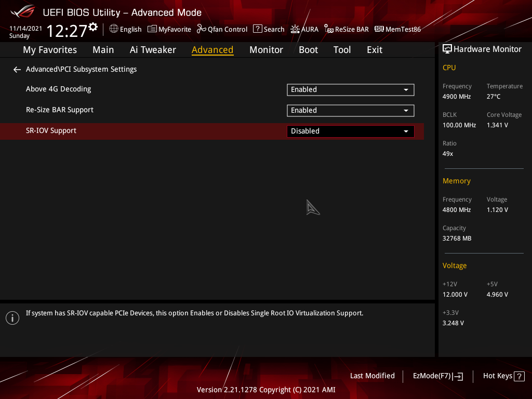Click the Hardware Monitor display icon

point(447,49)
